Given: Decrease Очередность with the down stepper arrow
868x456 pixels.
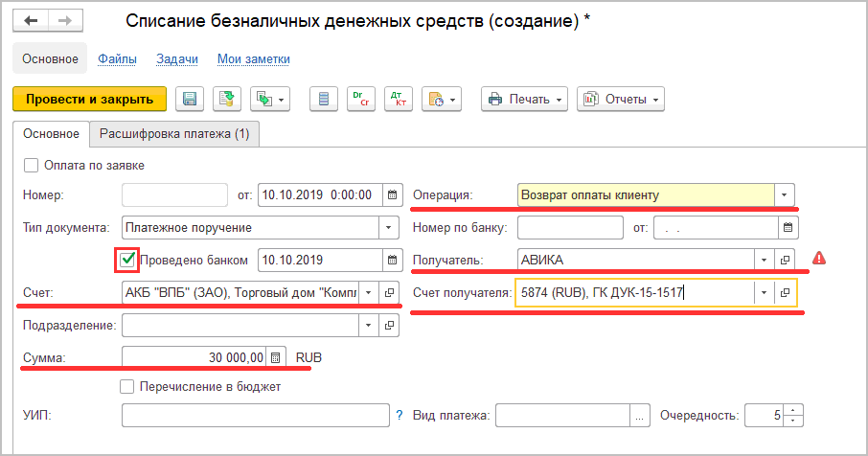Looking at the screenshot, I should [x=793, y=422].
